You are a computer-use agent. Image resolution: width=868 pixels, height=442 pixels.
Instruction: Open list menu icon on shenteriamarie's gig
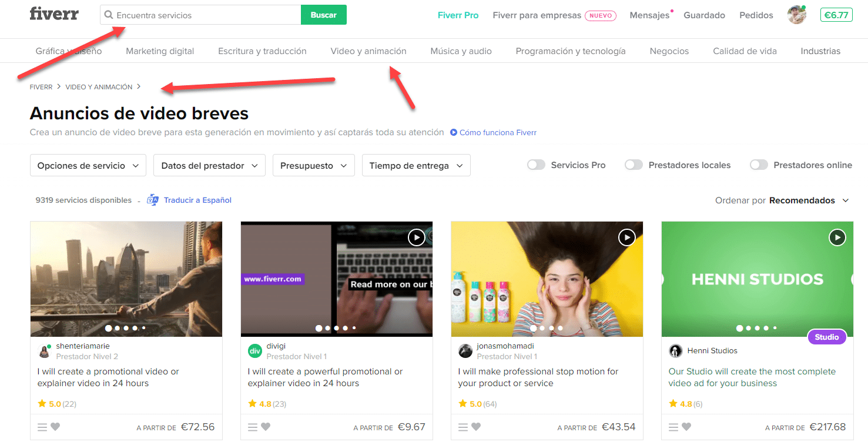coord(42,427)
